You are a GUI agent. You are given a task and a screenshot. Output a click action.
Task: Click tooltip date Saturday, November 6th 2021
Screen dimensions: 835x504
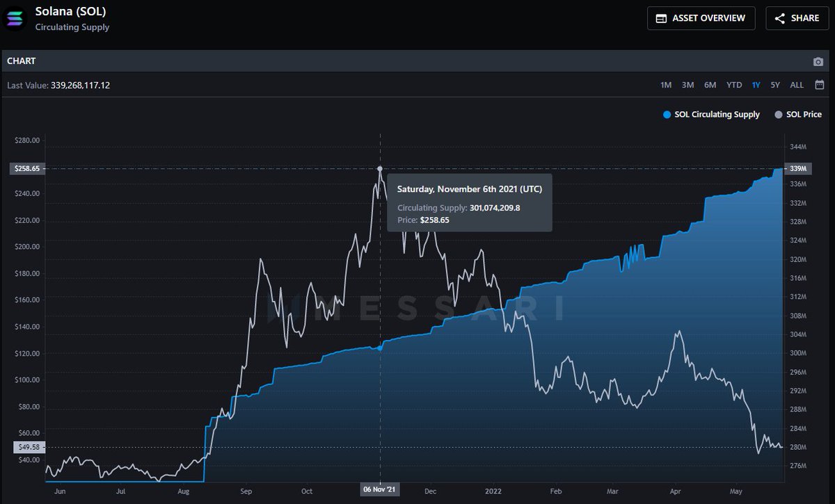click(x=470, y=188)
